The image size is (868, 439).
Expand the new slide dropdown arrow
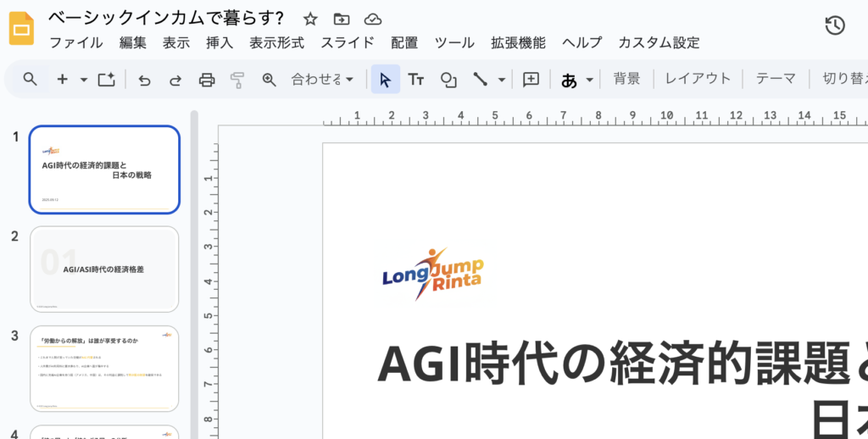point(83,80)
